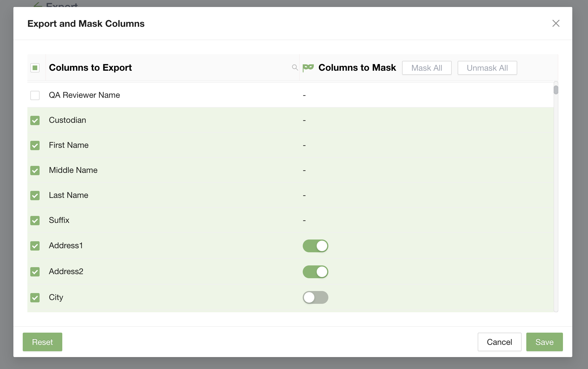Screen dimensions: 588x369
Task: Click the Unmask All button
Action: 487,68
